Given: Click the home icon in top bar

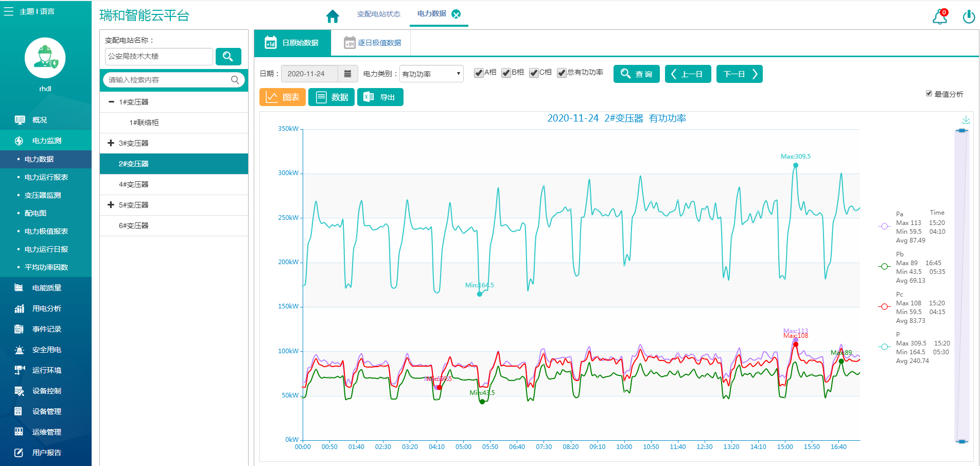Looking at the screenshot, I should (332, 16).
